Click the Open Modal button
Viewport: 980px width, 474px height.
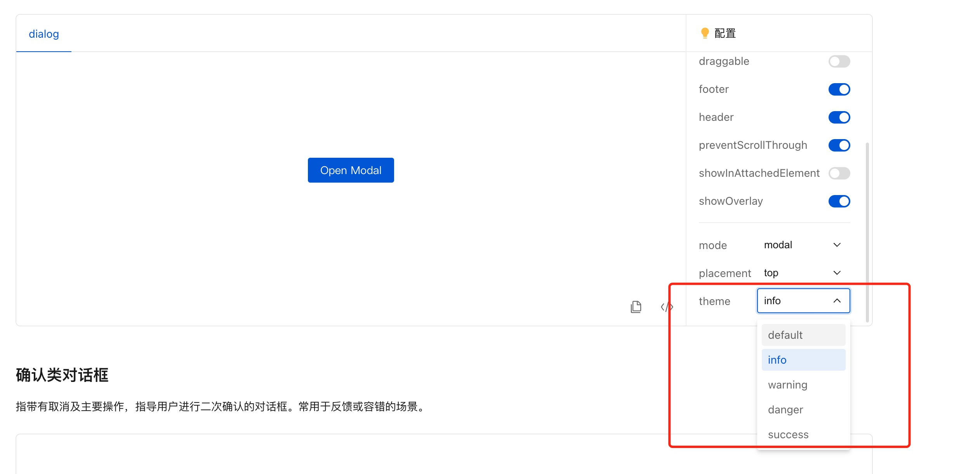coord(350,170)
